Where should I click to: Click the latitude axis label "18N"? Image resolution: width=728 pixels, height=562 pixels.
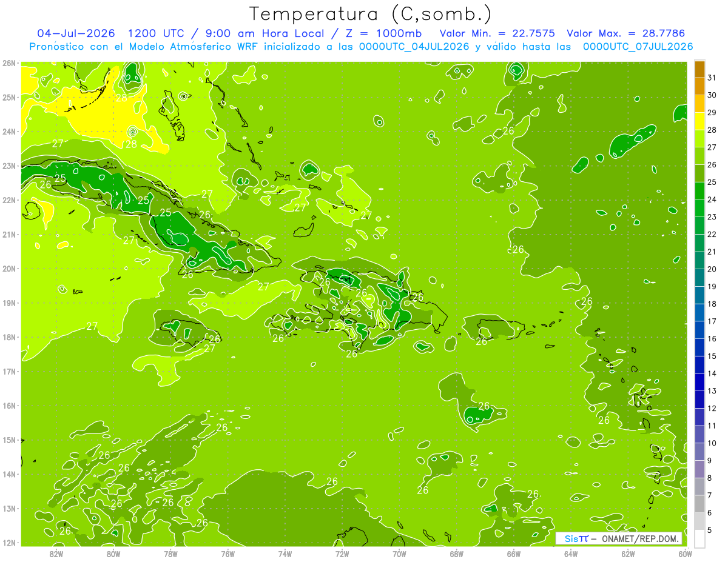9,337
